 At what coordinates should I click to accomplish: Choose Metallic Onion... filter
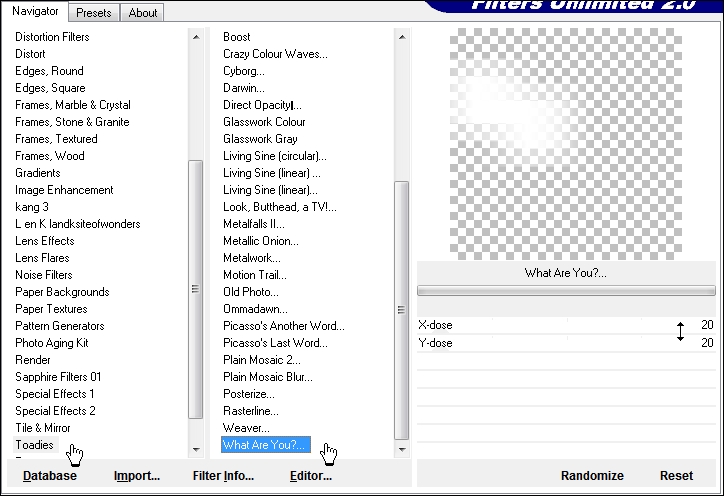coord(261,241)
